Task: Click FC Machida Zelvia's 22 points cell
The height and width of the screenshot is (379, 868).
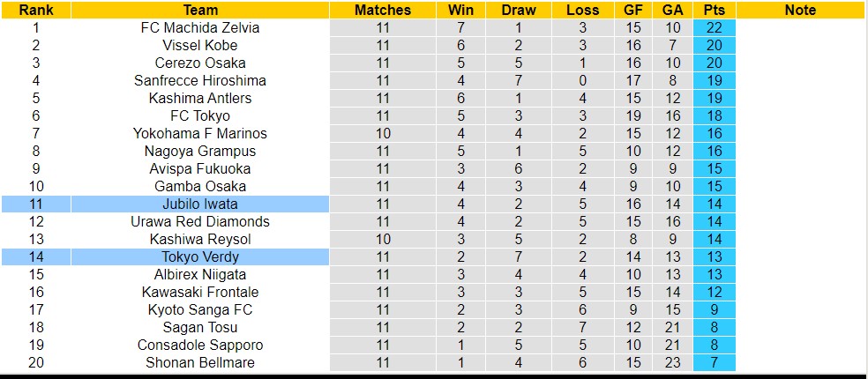Action: (715, 27)
